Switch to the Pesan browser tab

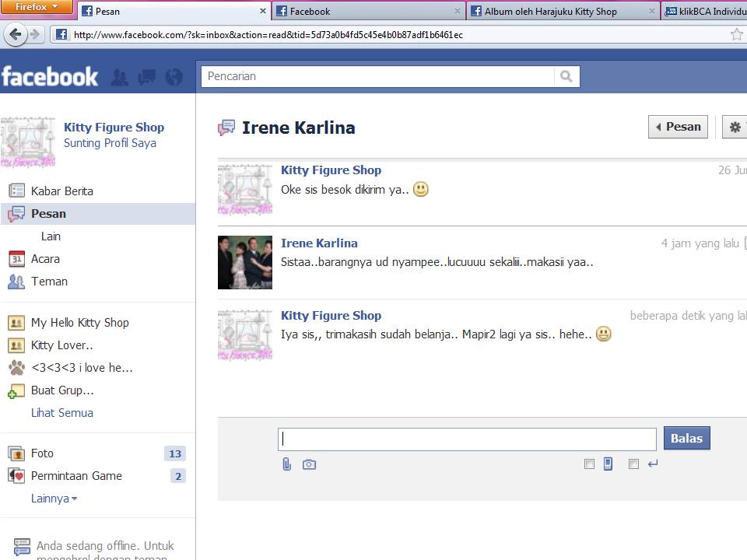pos(174,11)
